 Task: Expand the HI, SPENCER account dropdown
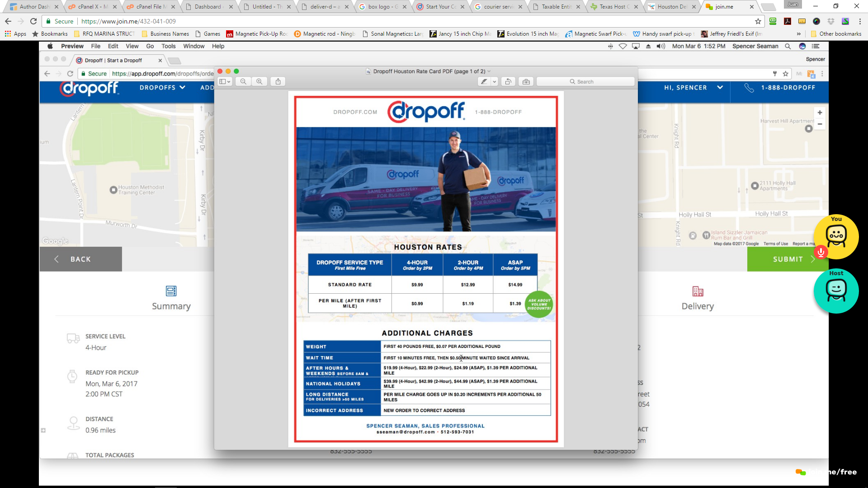tap(693, 88)
